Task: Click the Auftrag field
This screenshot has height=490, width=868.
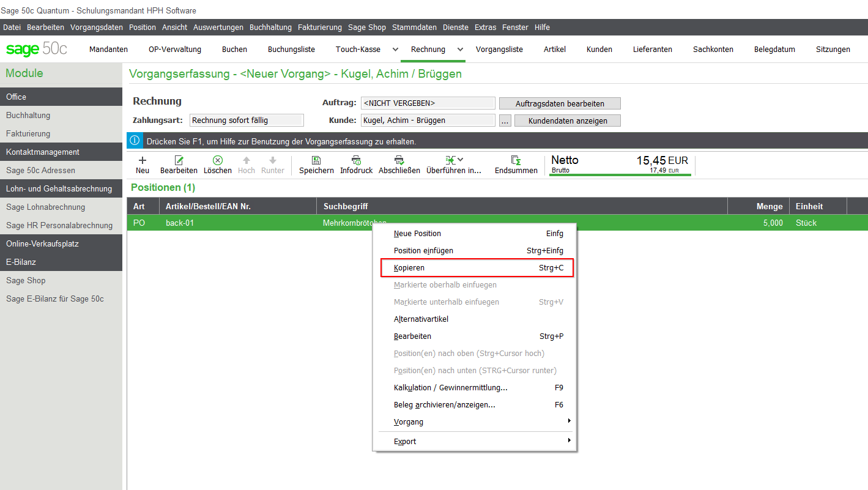Action: [428, 103]
